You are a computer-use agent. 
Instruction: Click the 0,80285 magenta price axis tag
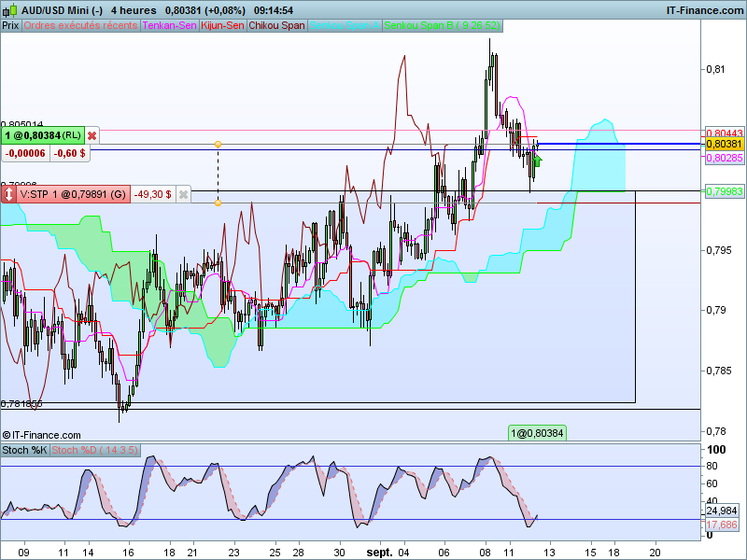pyautogui.click(x=725, y=158)
